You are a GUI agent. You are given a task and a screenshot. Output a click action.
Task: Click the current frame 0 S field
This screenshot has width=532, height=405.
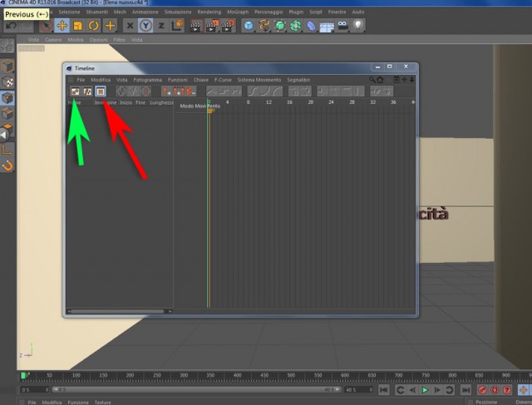click(35, 390)
